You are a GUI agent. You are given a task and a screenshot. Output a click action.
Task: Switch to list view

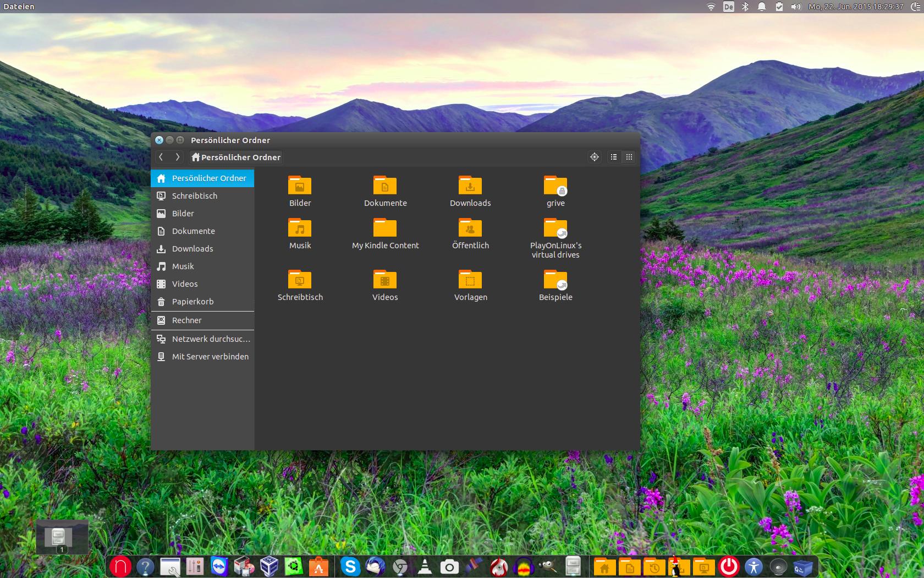click(x=614, y=157)
